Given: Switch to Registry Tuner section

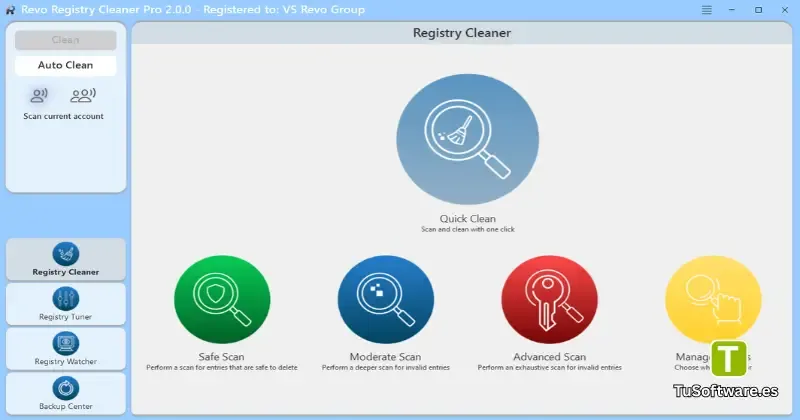Looking at the screenshot, I should pos(66,304).
